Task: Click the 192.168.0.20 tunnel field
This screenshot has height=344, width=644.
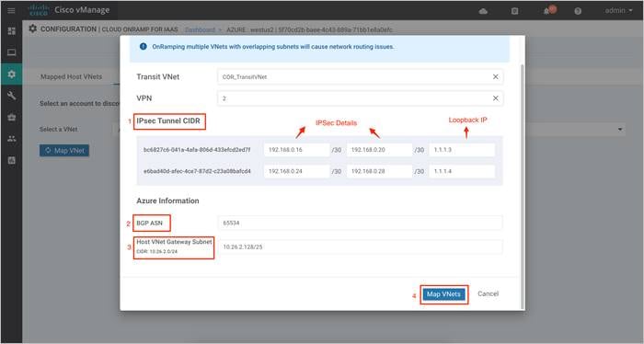Action: click(379, 150)
